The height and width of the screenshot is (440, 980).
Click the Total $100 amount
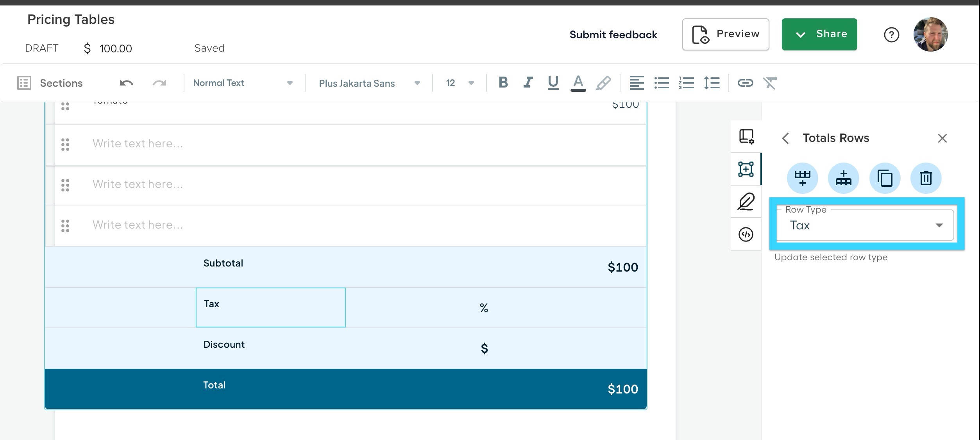[x=623, y=389]
